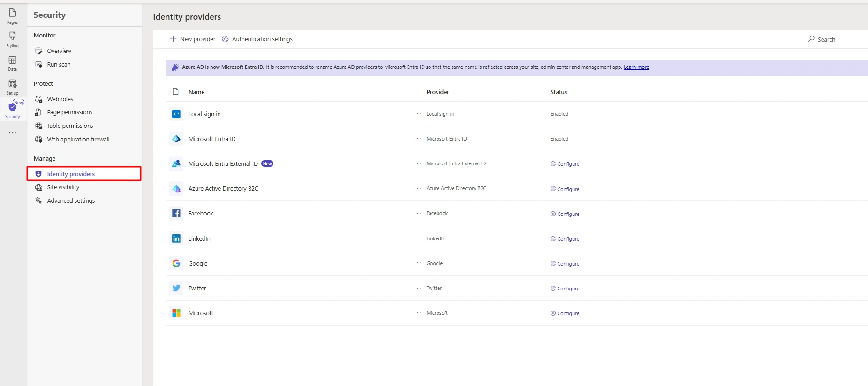Click Enabled status of Microsoft Entra ID

click(559, 139)
